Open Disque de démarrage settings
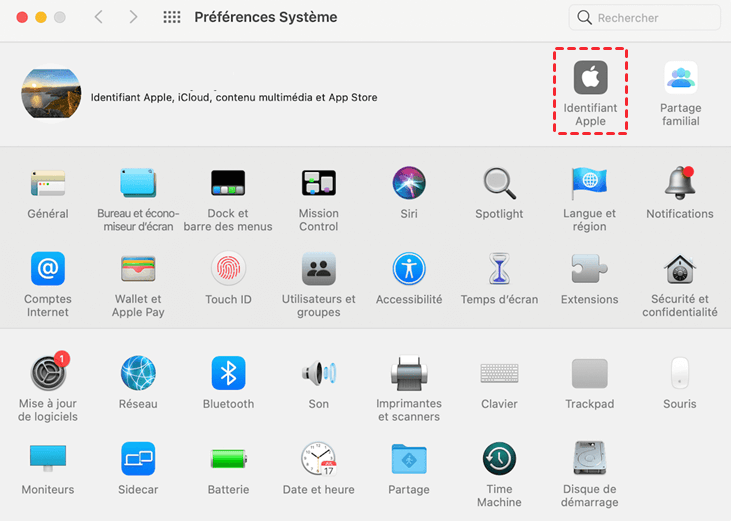The image size is (731, 521). pos(590,459)
